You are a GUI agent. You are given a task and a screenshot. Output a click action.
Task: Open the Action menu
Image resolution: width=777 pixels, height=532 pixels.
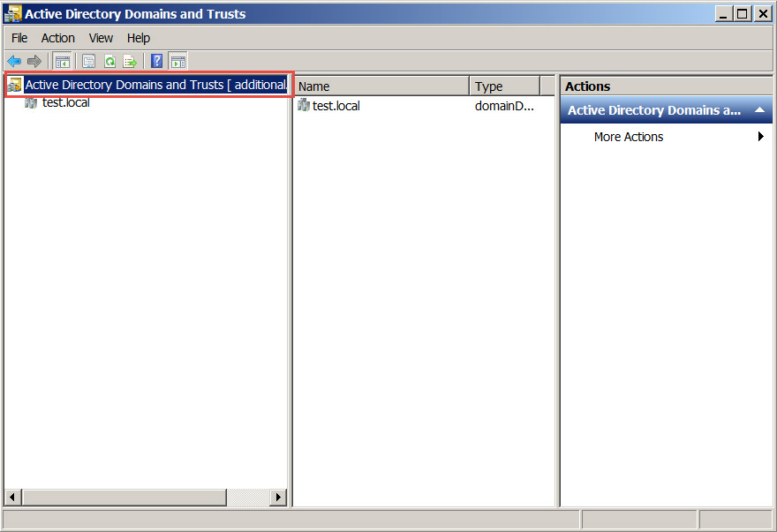[58, 38]
